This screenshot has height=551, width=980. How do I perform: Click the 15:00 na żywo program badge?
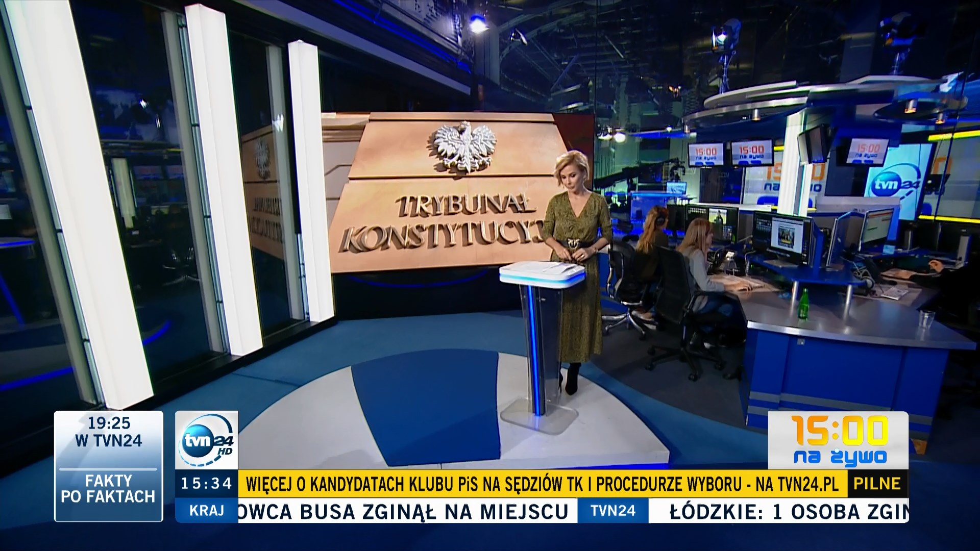click(838, 440)
